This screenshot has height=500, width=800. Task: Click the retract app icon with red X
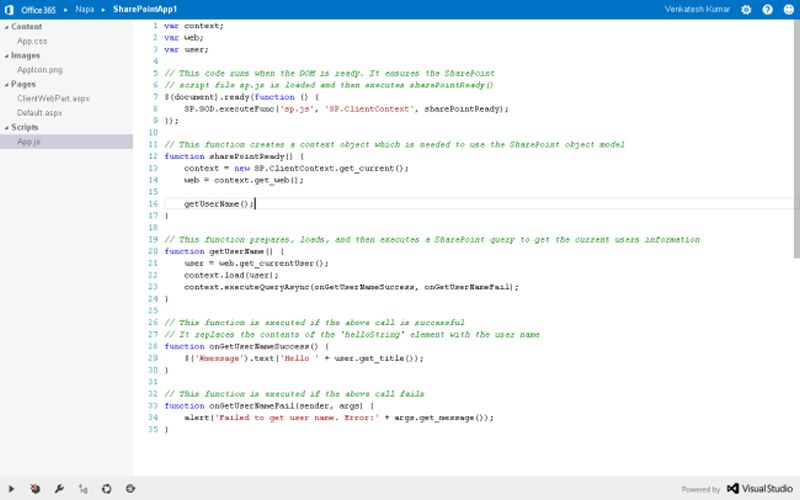point(35,489)
